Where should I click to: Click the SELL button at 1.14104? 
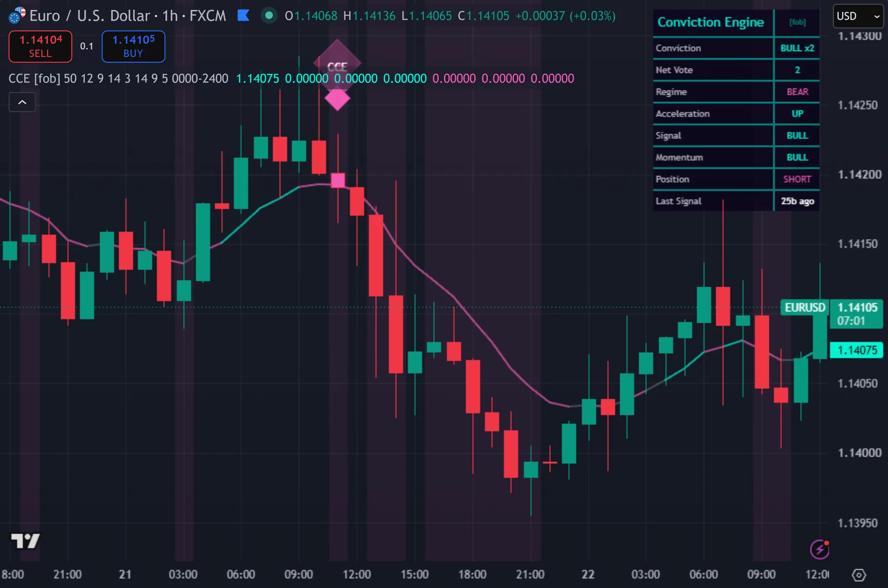click(40, 46)
